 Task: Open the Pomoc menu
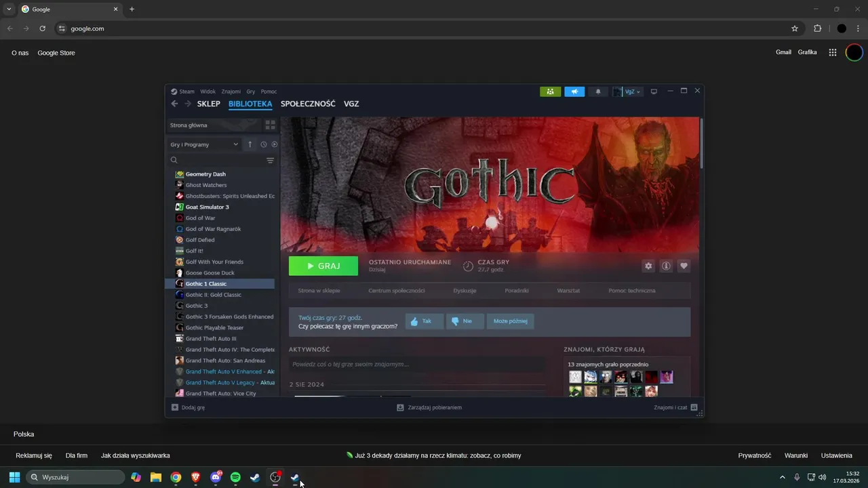[x=269, y=91]
